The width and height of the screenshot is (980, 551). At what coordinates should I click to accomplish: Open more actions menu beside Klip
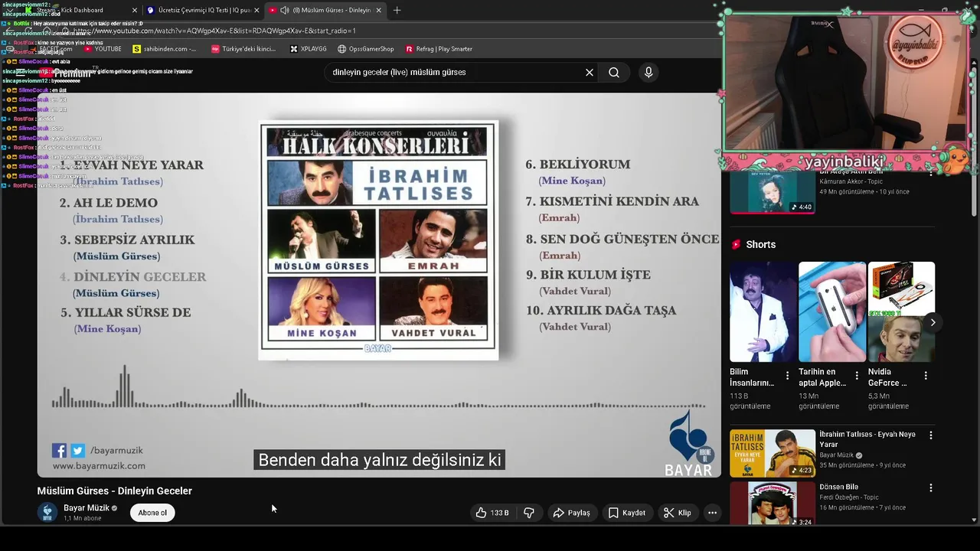(712, 513)
